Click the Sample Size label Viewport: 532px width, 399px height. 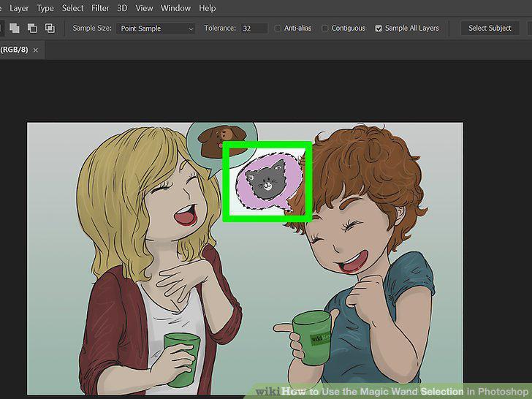coord(92,28)
